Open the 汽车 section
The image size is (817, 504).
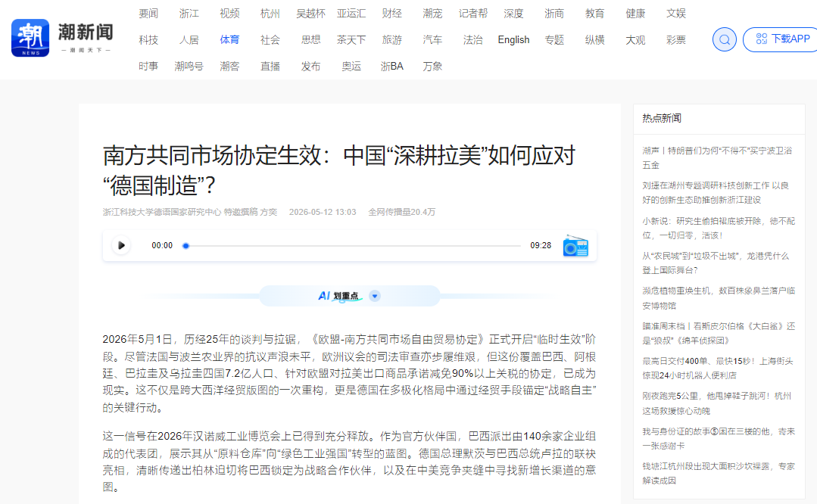[x=432, y=40]
